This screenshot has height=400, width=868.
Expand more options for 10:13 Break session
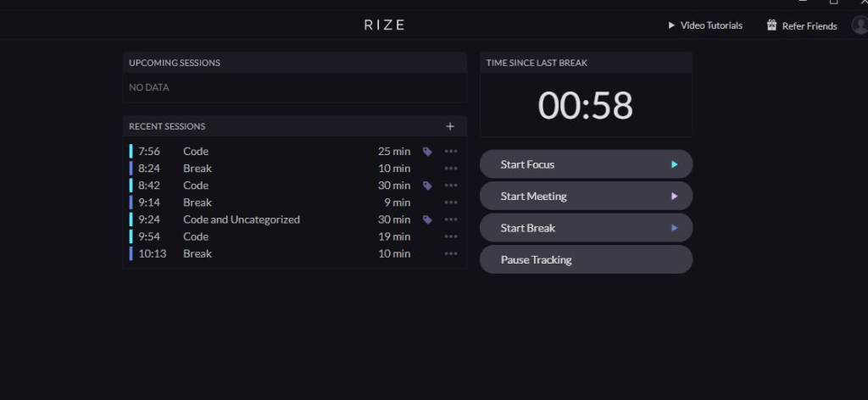tap(451, 253)
